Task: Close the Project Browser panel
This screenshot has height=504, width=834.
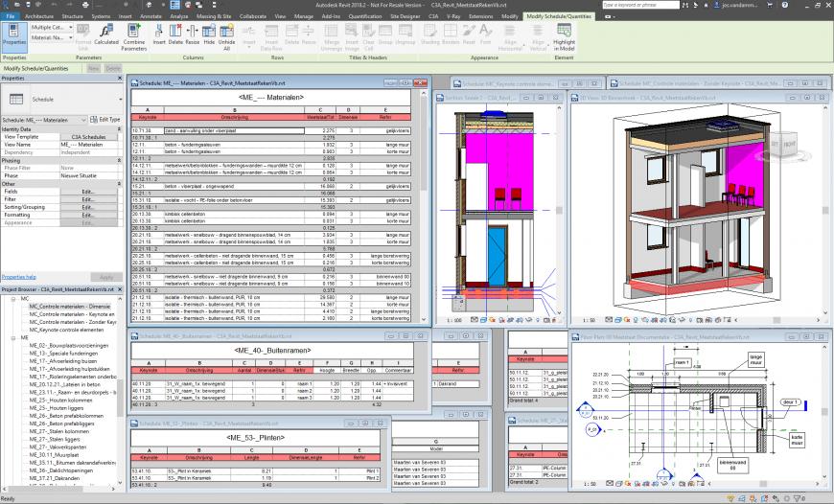Action: 120,289
